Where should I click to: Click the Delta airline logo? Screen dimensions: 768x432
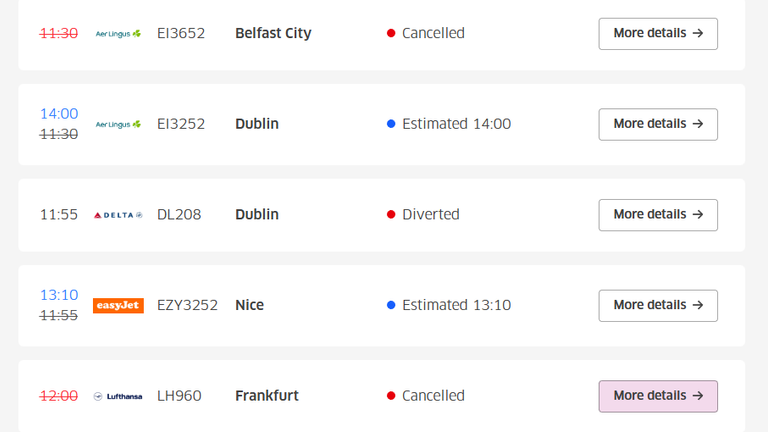118,215
